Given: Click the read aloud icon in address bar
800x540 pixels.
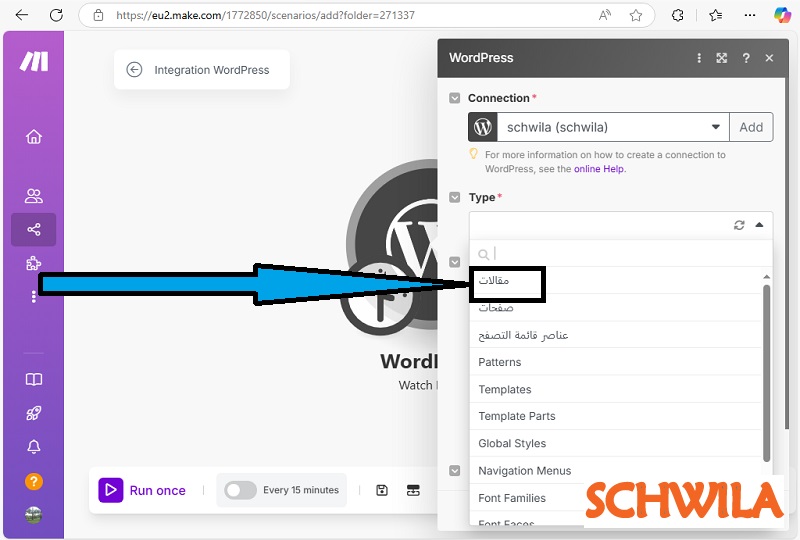Looking at the screenshot, I should (x=604, y=15).
